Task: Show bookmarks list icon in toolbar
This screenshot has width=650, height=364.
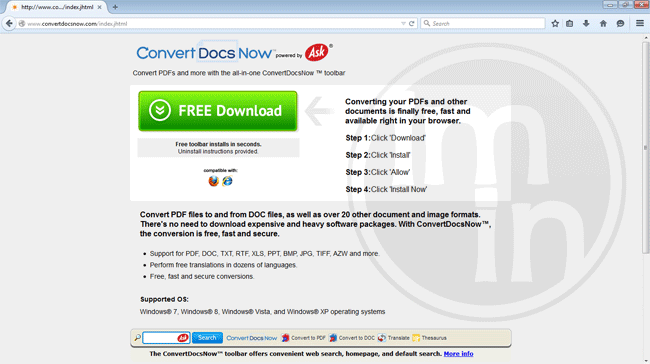Action: click(570, 24)
